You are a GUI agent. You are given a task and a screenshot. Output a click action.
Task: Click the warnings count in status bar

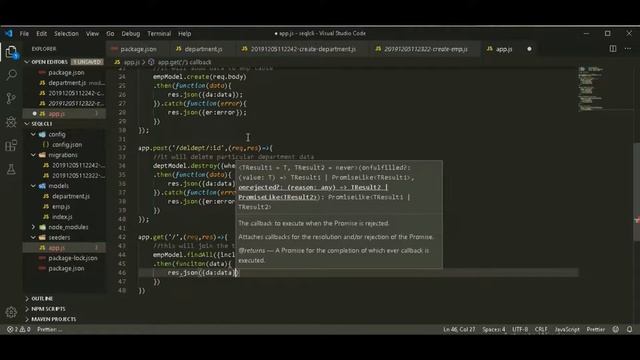click(x=25, y=329)
